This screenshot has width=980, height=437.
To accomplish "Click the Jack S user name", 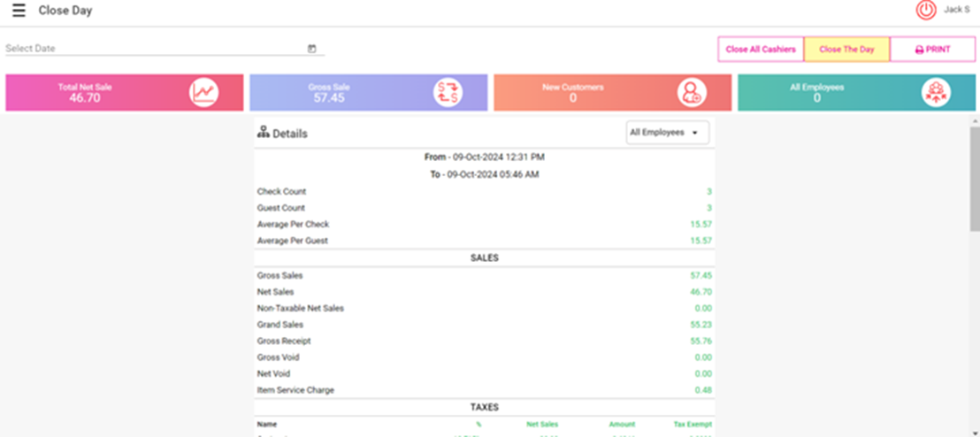I will [956, 10].
